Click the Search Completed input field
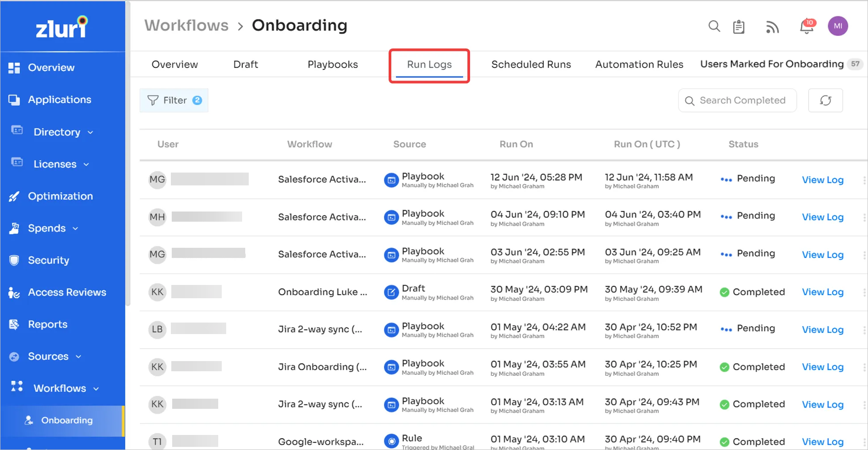 click(x=737, y=100)
